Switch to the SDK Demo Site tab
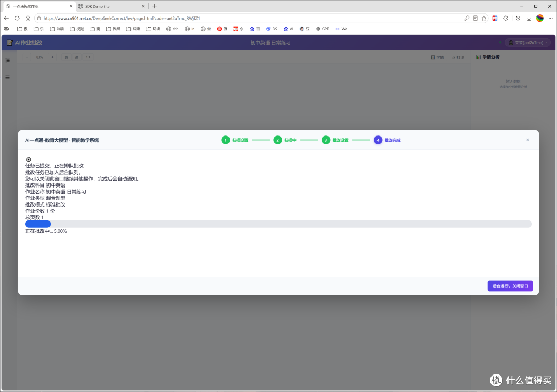This screenshot has width=557, height=392. [x=111, y=6]
